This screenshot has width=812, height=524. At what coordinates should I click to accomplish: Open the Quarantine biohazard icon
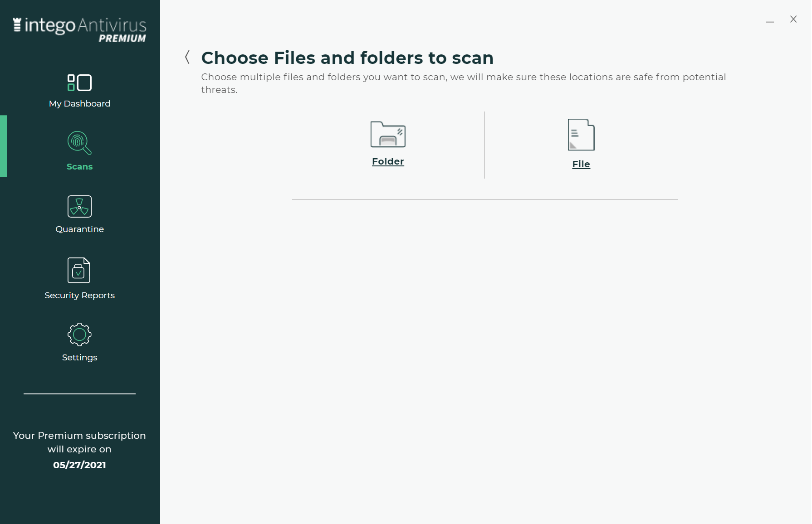[x=79, y=206]
